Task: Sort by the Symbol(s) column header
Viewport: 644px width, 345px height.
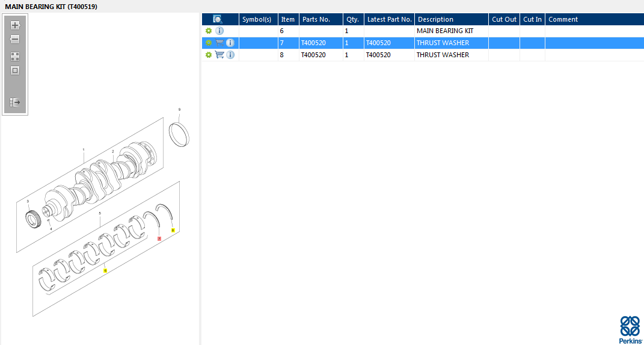Action: (x=259, y=19)
